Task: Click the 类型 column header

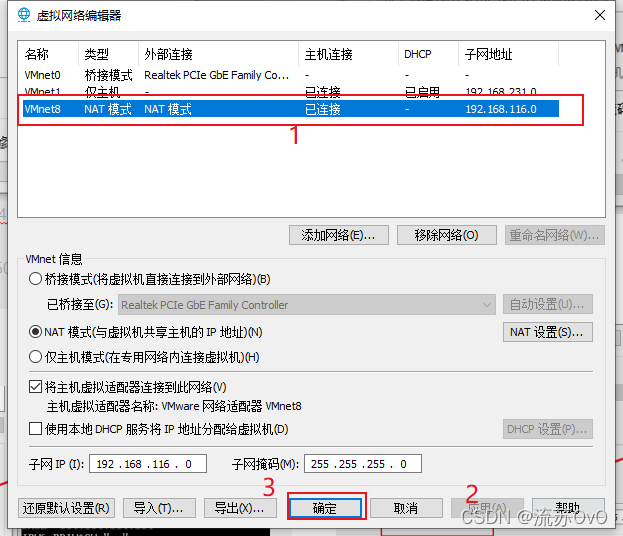Action: (108, 54)
